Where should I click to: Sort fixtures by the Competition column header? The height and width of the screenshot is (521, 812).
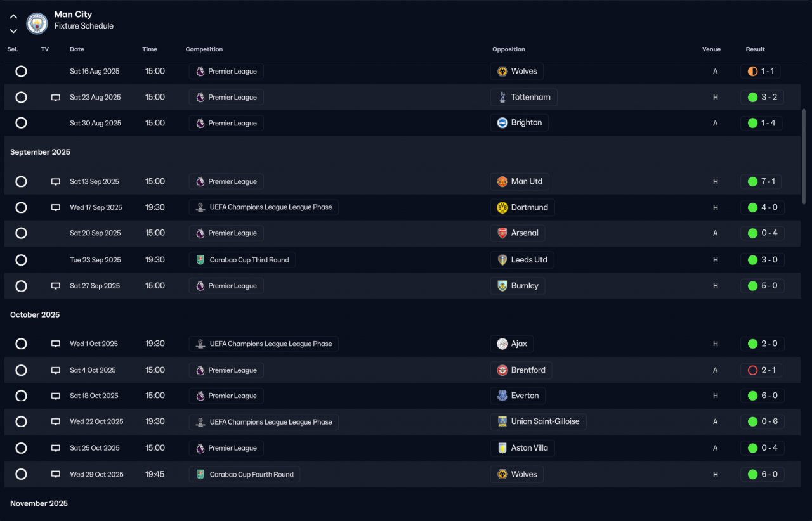(x=204, y=49)
